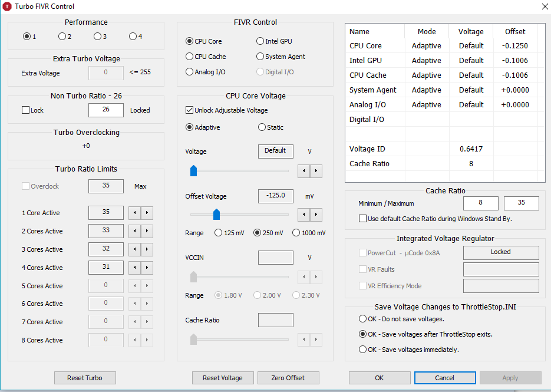Select Save voltages immediately option
This screenshot has height=392, width=551.
[x=362, y=350]
